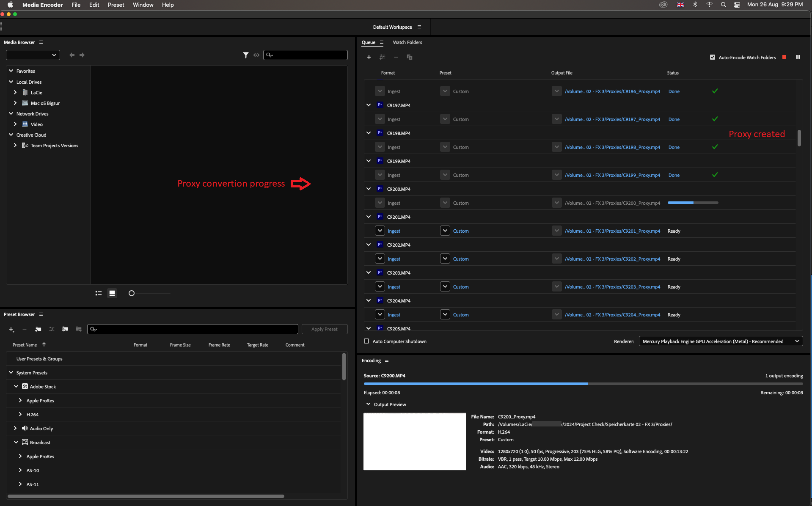This screenshot has width=812, height=506.
Task: Switch Media Browser to thumbnail view
Action: click(112, 293)
